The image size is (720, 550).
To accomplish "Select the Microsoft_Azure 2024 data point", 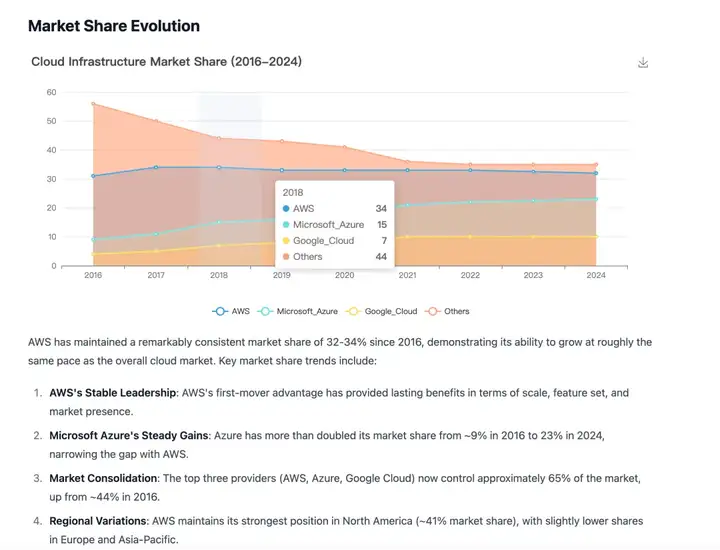I will click(x=596, y=199).
